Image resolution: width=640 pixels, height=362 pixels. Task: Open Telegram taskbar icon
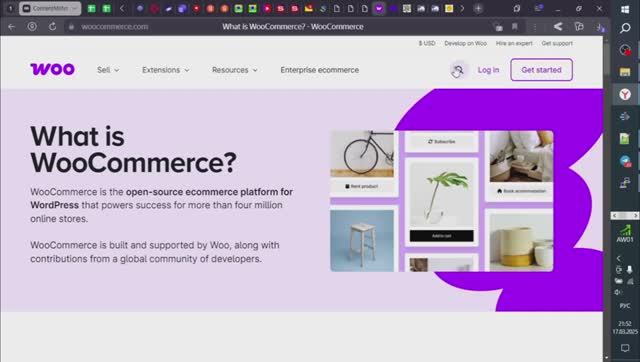[625, 161]
